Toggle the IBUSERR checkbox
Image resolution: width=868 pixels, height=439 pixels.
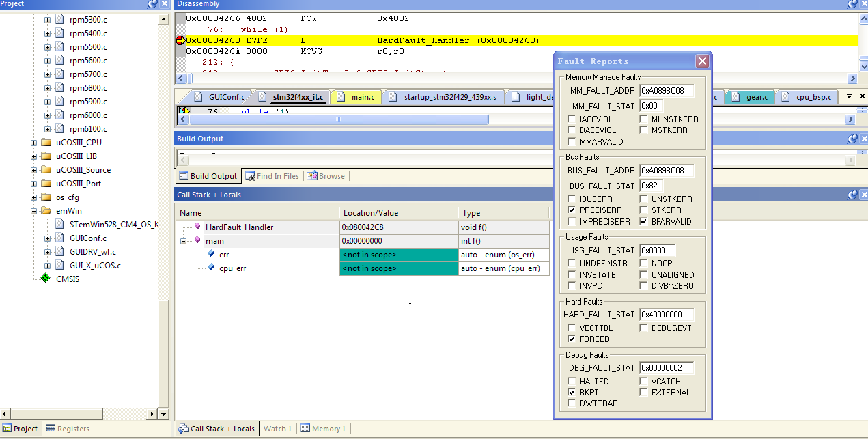point(572,199)
